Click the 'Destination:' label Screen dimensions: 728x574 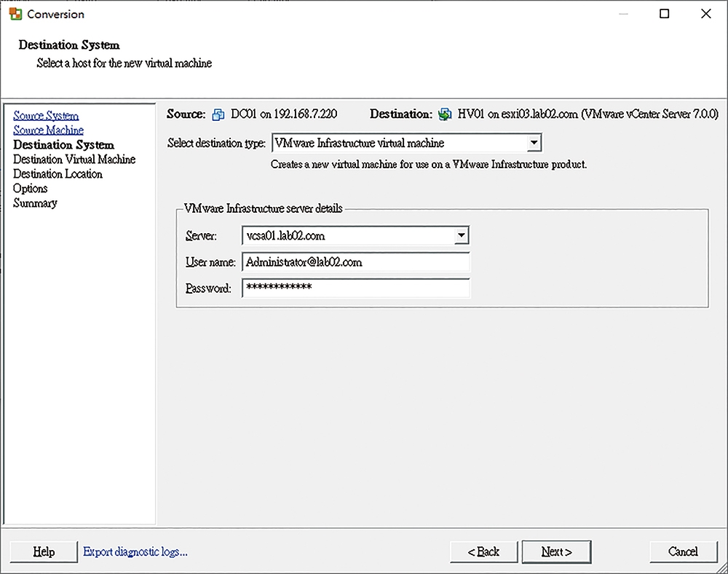(x=400, y=114)
